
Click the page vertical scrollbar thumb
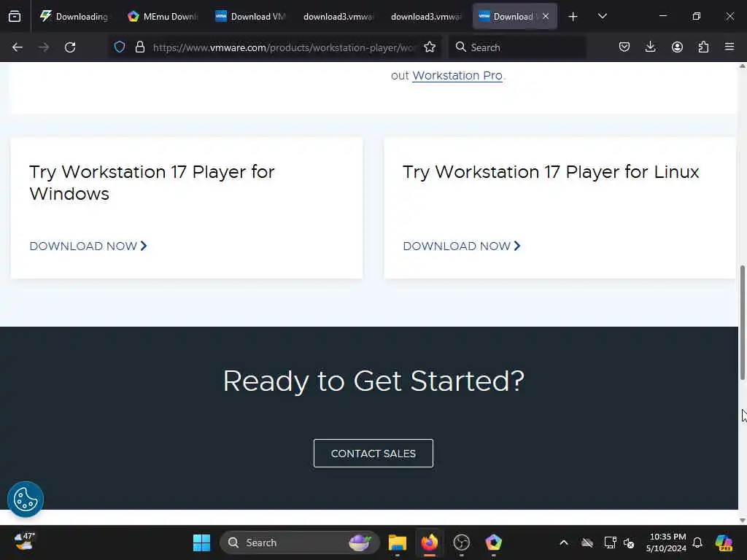pos(742,322)
